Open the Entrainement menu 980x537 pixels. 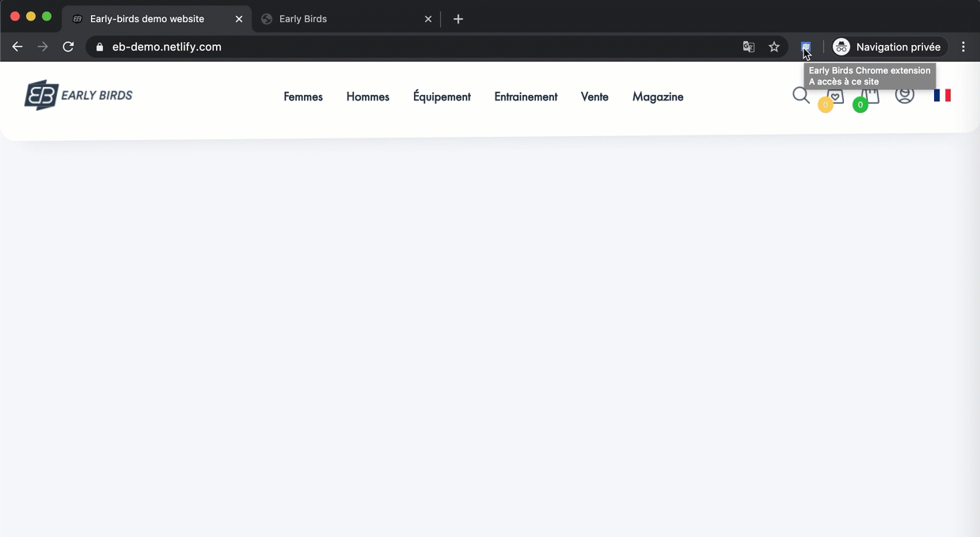coord(526,96)
